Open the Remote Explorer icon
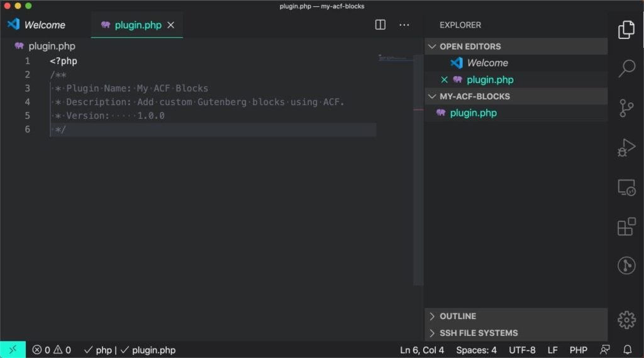 tap(626, 187)
